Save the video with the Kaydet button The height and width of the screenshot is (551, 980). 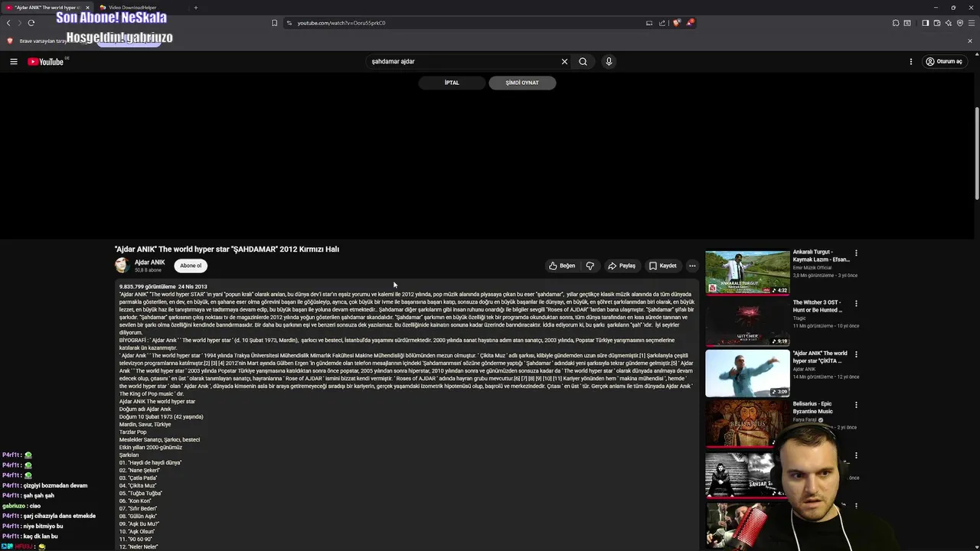[x=663, y=266]
